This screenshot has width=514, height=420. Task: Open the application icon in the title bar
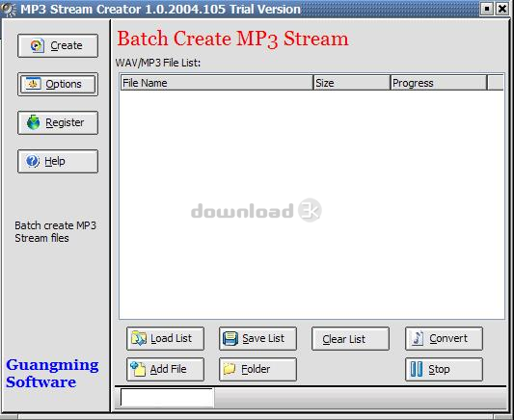[9, 9]
